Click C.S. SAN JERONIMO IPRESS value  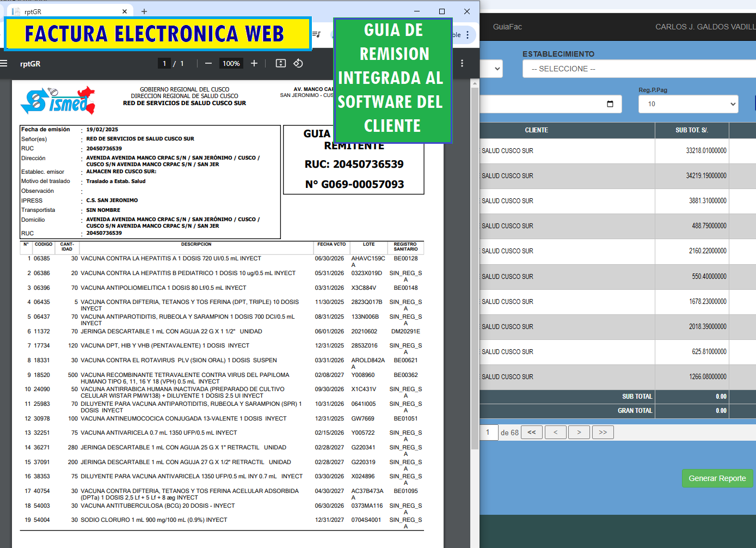tap(112, 200)
